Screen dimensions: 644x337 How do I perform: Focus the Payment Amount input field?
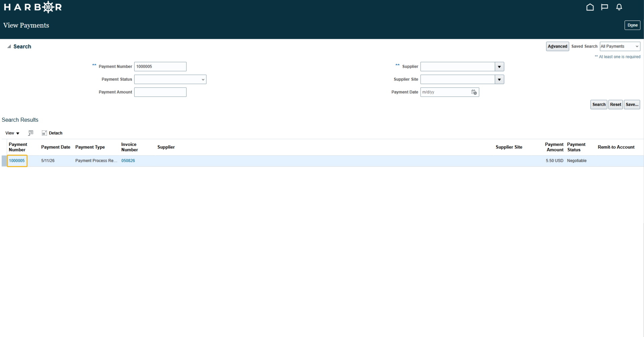click(160, 92)
